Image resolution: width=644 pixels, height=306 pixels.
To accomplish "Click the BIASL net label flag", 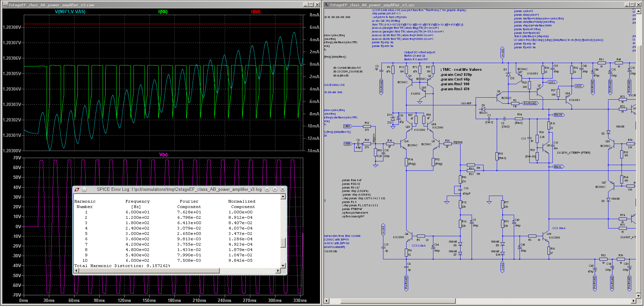I will pos(558,167).
